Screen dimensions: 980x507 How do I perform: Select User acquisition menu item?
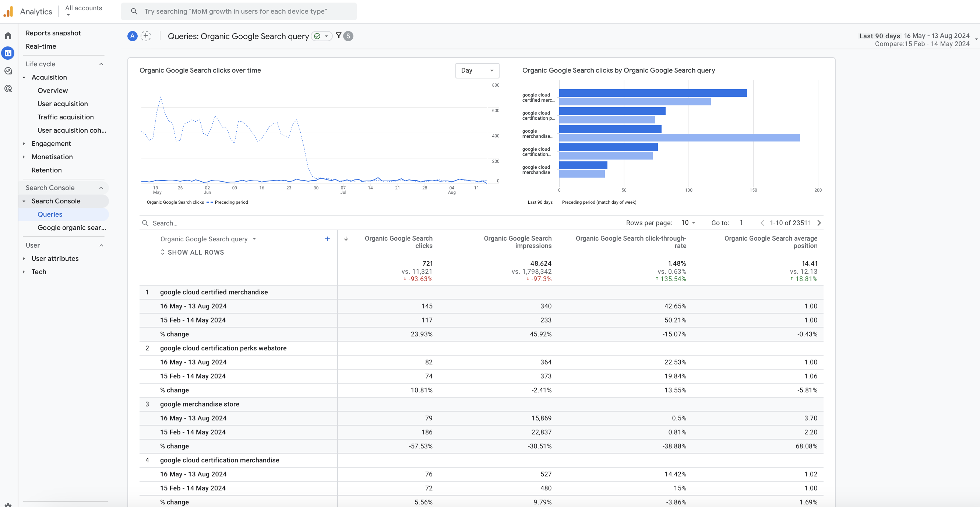(63, 104)
